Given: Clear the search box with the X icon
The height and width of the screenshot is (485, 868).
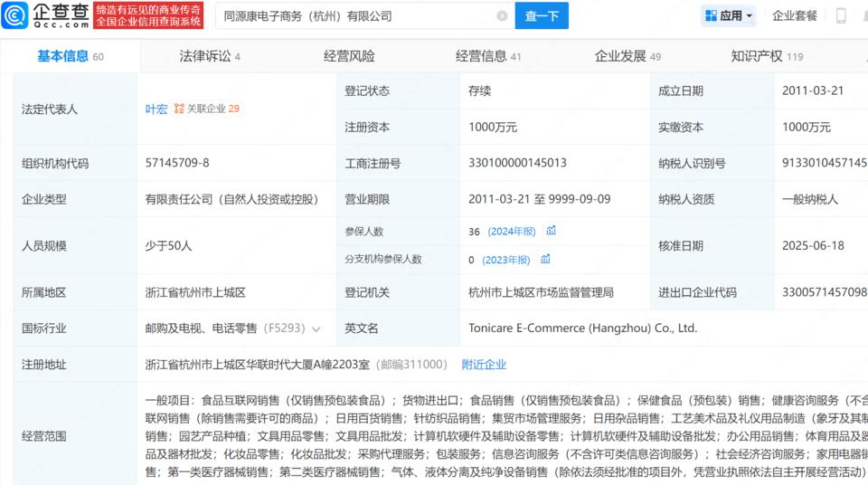Looking at the screenshot, I should pyautogui.click(x=502, y=15).
